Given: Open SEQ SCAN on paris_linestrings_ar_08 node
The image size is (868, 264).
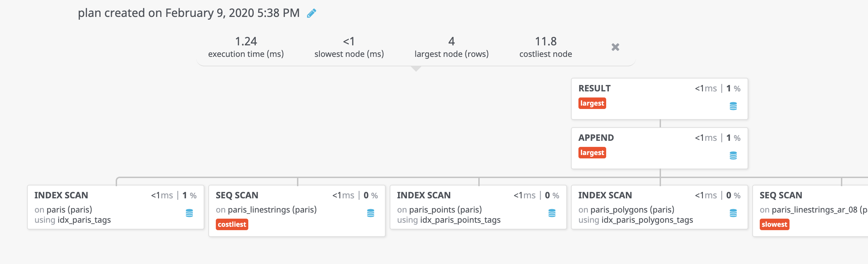Looking at the screenshot, I should pos(781,195).
